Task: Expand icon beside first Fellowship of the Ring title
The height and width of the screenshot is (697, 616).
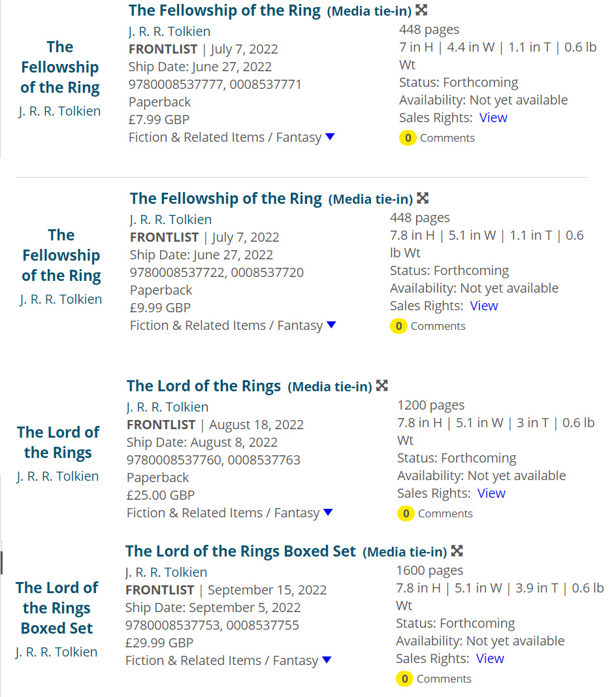Action: pyautogui.click(x=421, y=10)
